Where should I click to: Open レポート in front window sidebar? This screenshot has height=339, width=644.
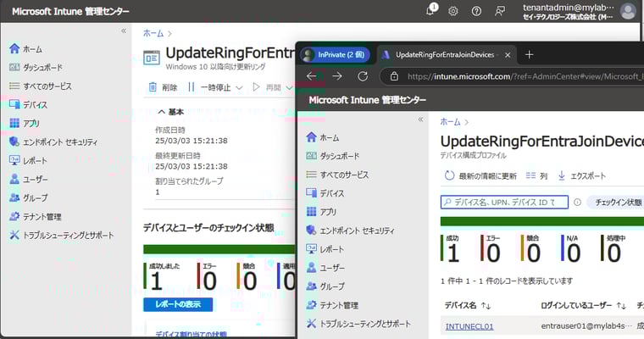coord(325,249)
